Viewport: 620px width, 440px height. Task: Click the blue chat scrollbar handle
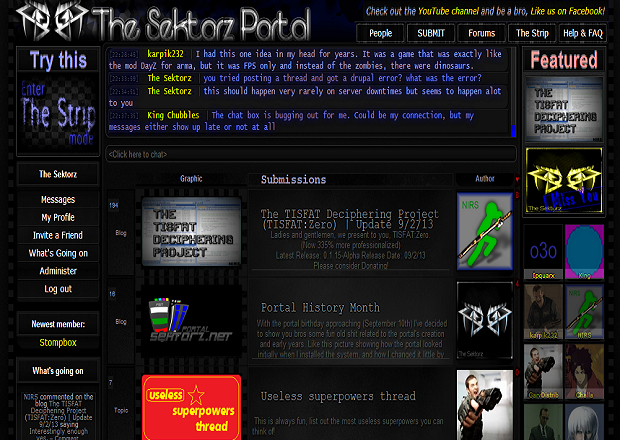pos(514,131)
